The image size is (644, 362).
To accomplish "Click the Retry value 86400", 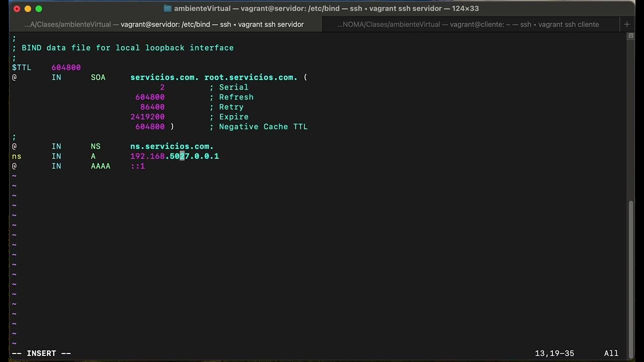I will (x=152, y=107).
